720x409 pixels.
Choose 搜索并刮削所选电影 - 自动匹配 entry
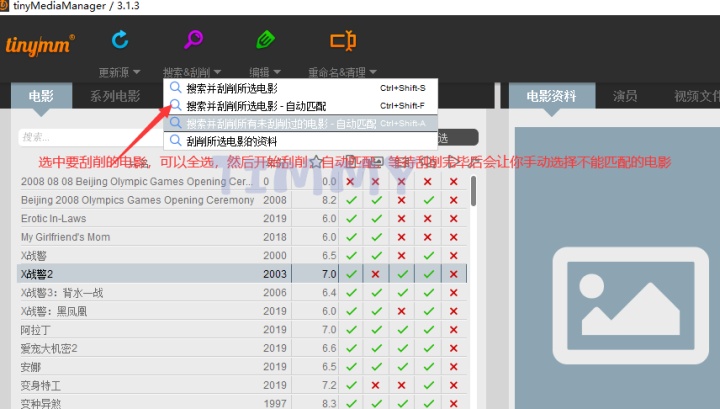click(x=301, y=106)
